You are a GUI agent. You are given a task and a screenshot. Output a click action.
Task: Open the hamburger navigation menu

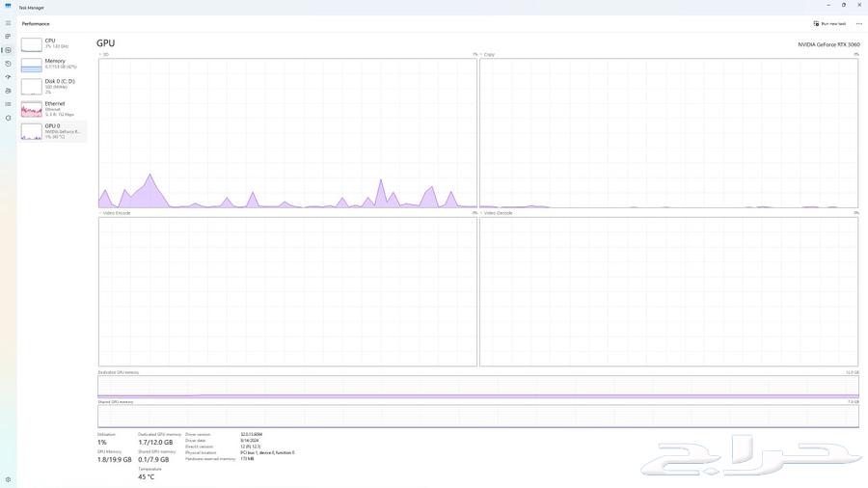coord(8,23)
